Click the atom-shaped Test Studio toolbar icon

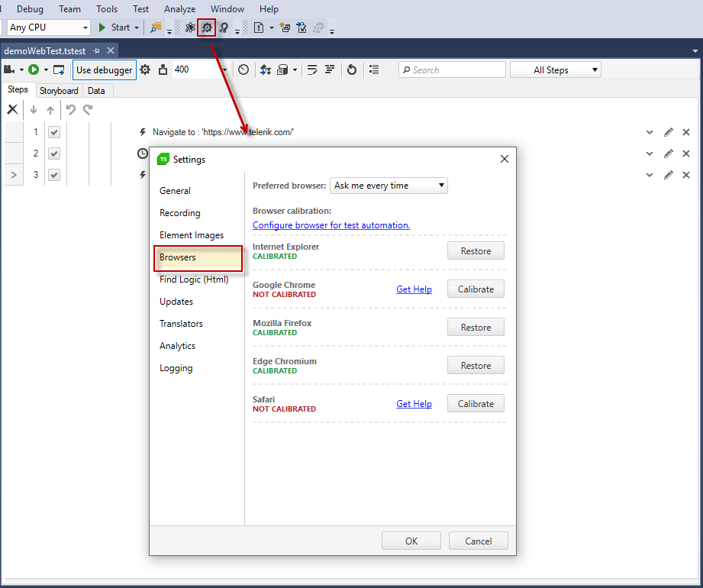click(190, 27)
